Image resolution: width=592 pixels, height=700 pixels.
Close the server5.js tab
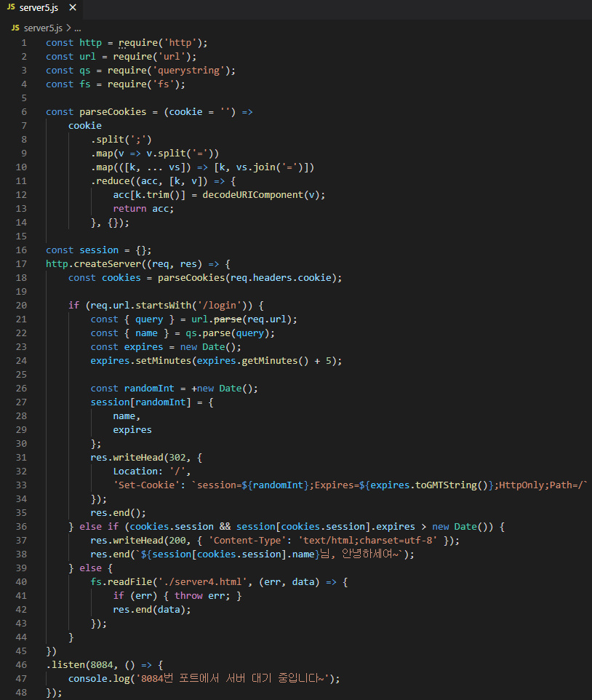[x=73, y=7]
